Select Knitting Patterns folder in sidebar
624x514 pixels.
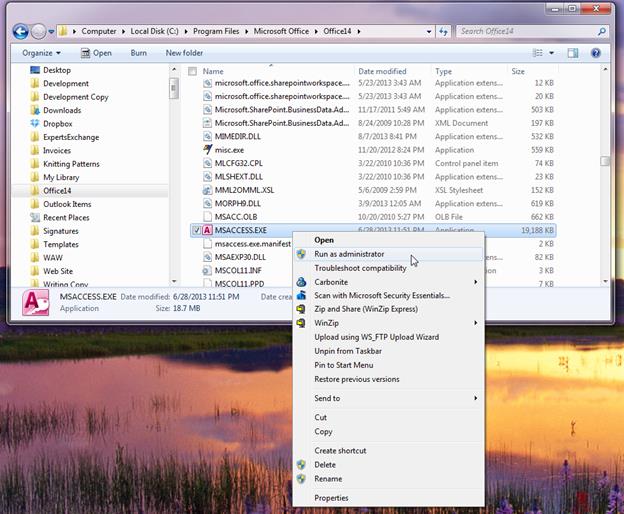tap(71, 164)
